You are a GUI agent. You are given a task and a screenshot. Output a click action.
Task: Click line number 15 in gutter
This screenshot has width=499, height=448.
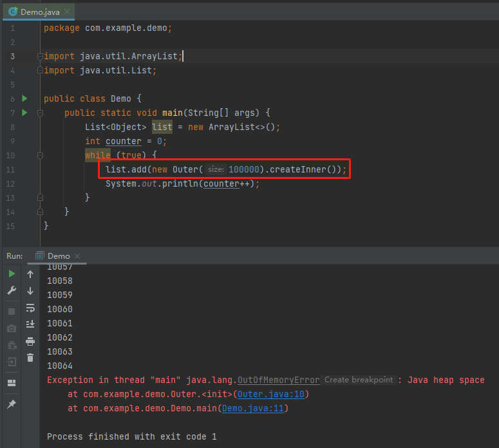pos(10,226)
